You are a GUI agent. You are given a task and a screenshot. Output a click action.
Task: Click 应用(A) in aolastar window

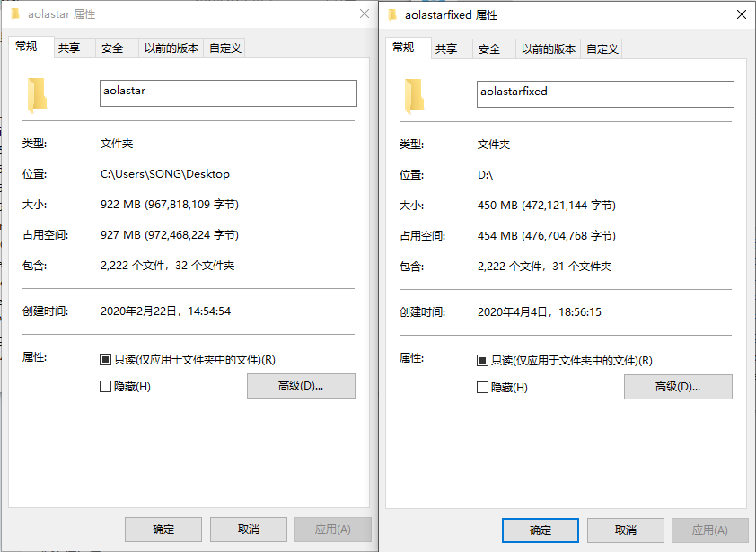click(x=333, y=530)
